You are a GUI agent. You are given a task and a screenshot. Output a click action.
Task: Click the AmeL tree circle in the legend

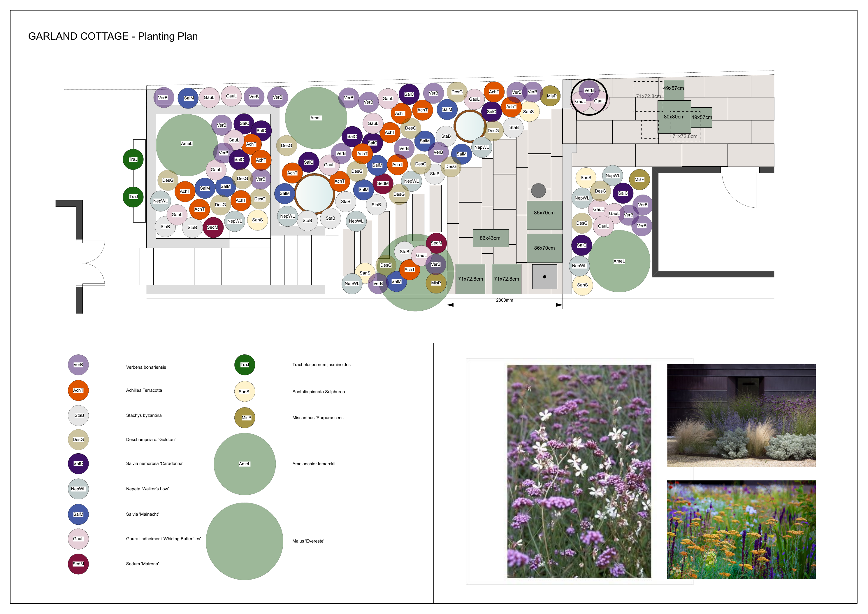[245, 464]
